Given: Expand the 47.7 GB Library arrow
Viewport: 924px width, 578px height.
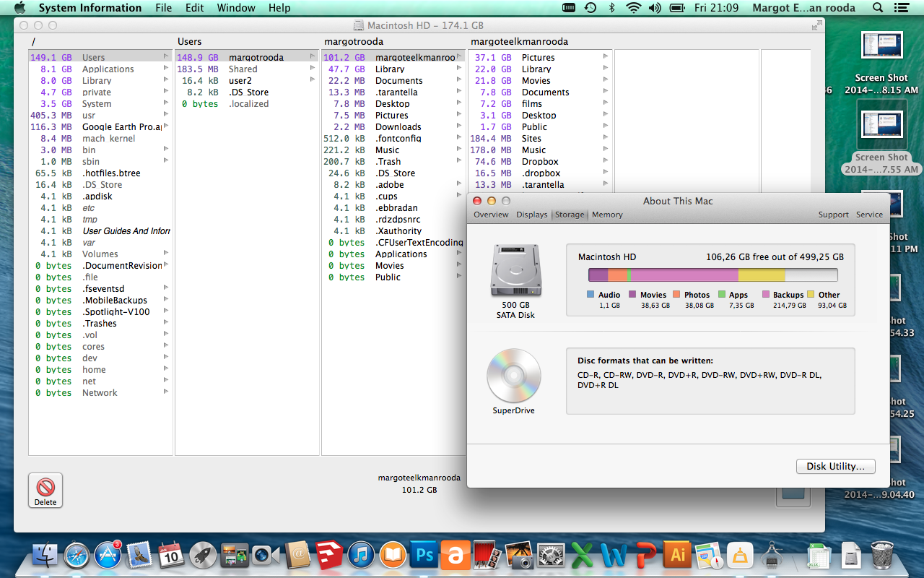Looking at the screenshot, I should point(459,69).
